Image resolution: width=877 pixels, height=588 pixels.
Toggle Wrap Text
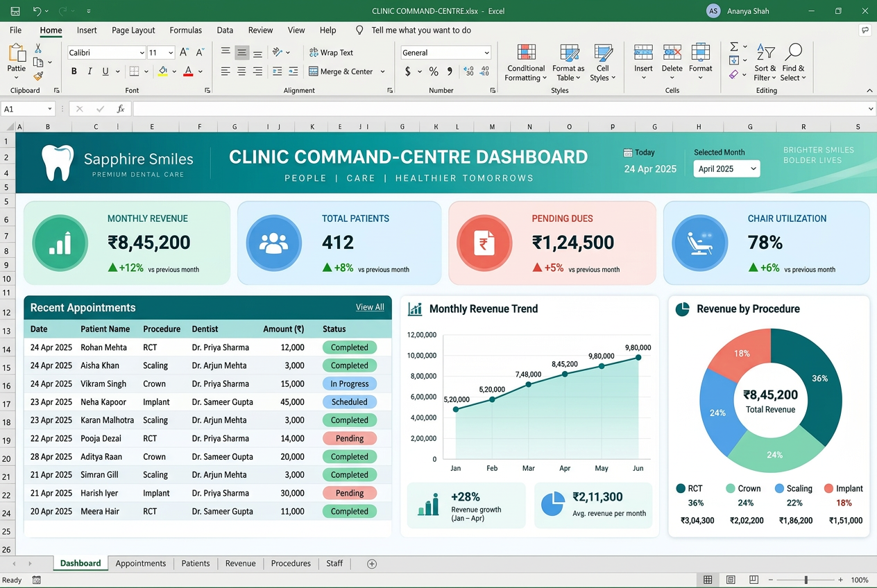point(331,53)
